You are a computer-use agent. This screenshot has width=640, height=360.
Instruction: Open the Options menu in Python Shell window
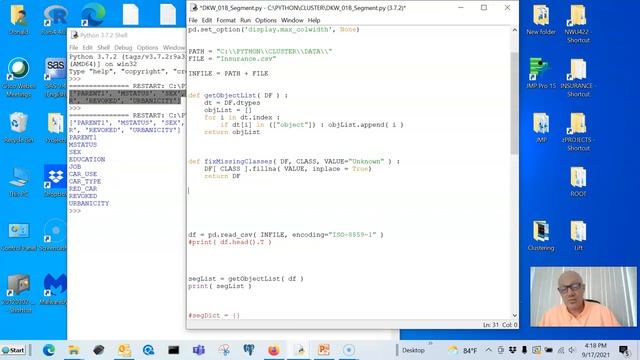point(147,48)
